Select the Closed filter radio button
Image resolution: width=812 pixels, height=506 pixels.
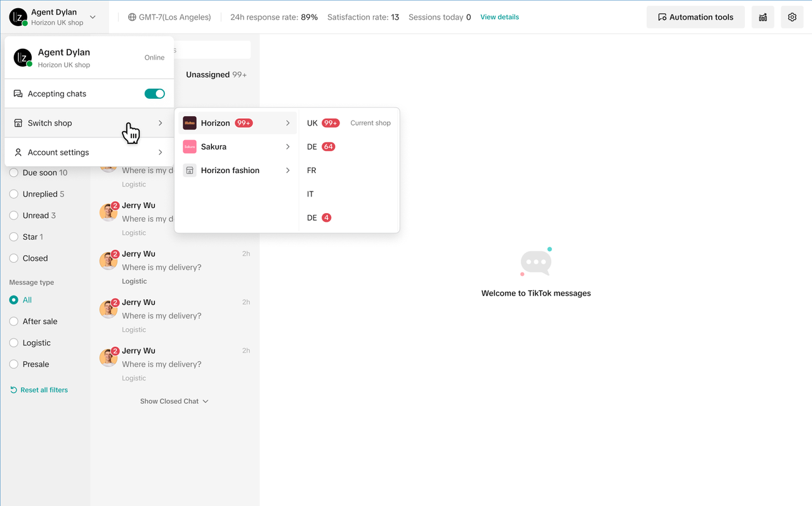14,258
